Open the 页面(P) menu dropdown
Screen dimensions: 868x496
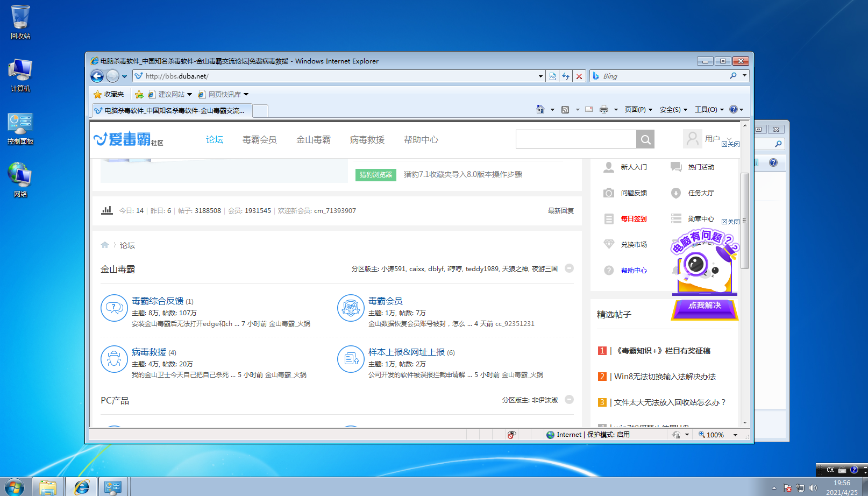click(638, 110)
